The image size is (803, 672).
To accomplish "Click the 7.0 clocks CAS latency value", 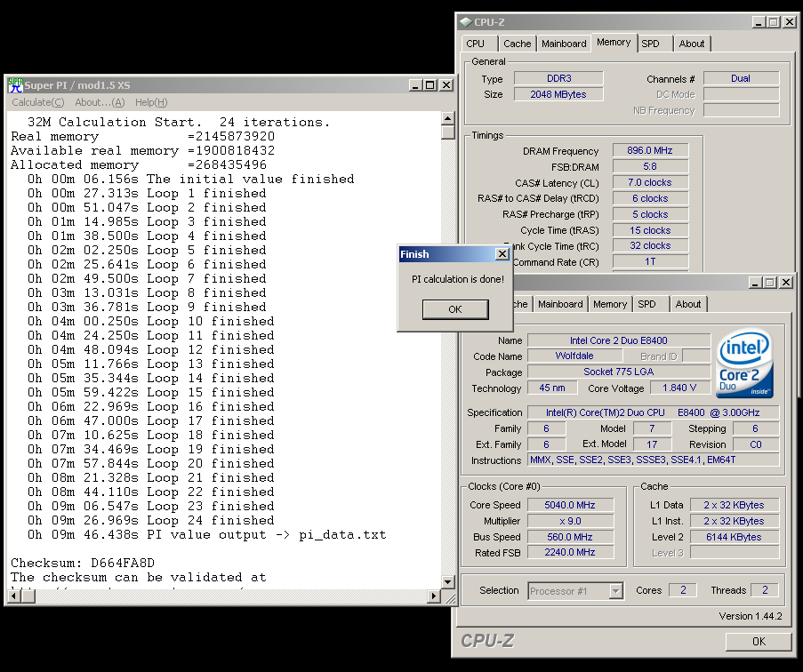I will tap(650, 182).
